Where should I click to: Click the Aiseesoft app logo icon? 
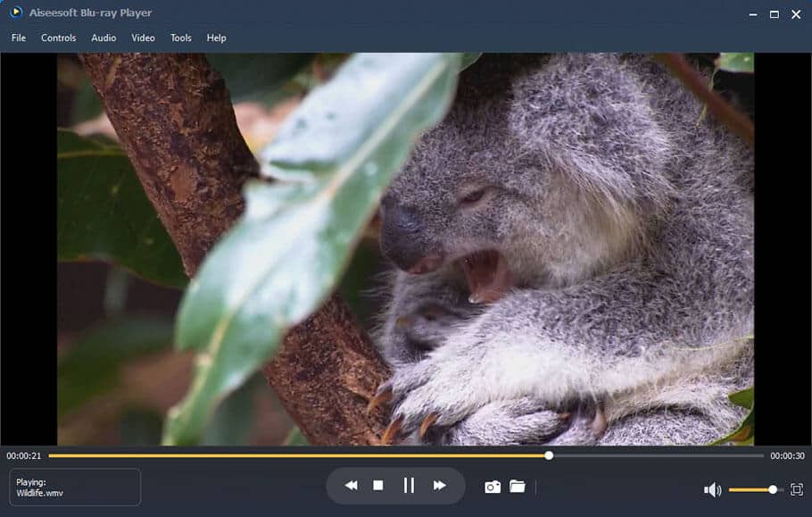pos(16,12)
